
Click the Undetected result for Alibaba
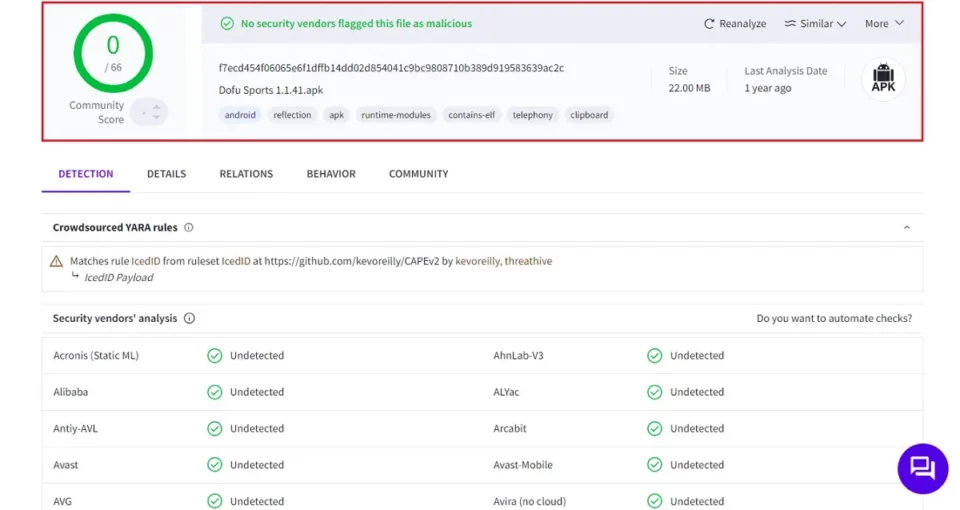point(257,392)
